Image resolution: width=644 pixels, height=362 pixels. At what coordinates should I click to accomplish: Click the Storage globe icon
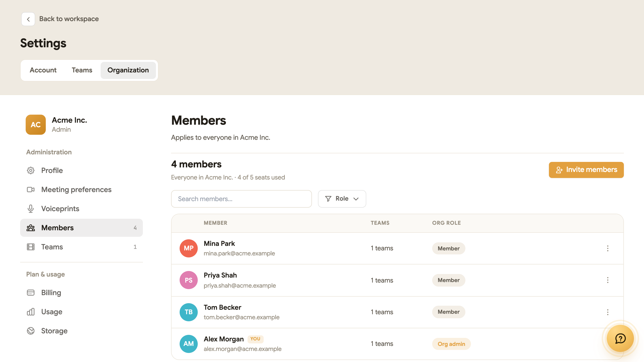click(31, 331)
